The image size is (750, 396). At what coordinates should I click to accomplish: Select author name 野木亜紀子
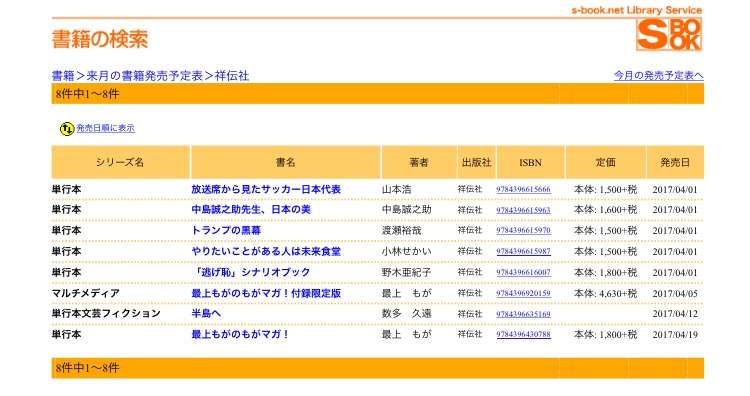pos(407,273)
